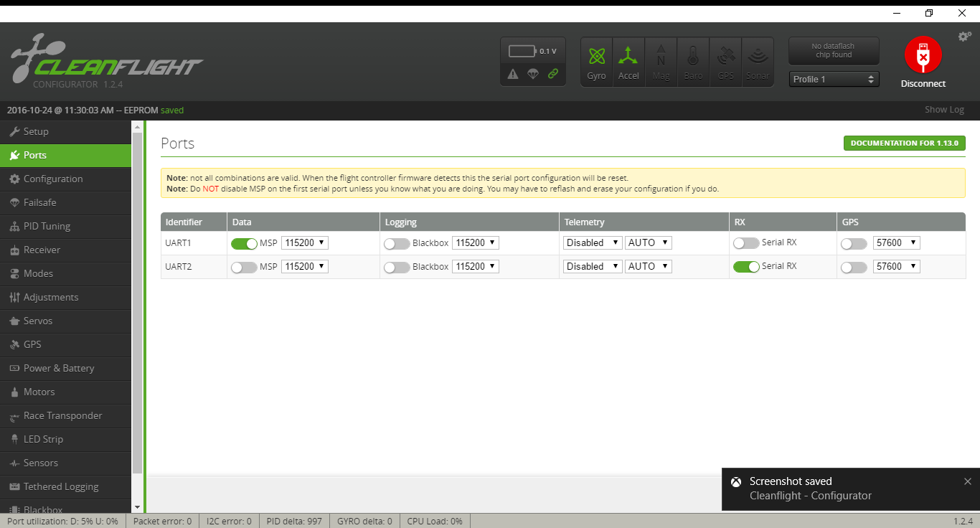Open the Power & Battery tab

[x=66, y=368]
